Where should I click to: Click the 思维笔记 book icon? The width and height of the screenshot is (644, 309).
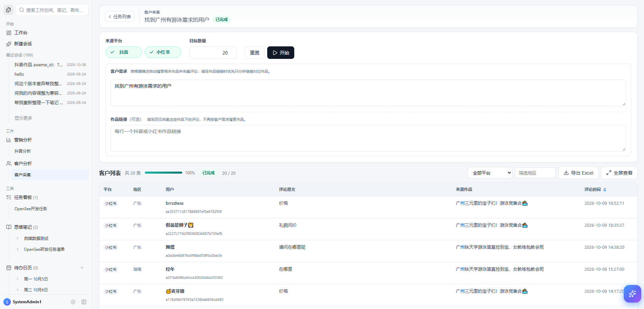pyautogui.click(x=9, y=227)
